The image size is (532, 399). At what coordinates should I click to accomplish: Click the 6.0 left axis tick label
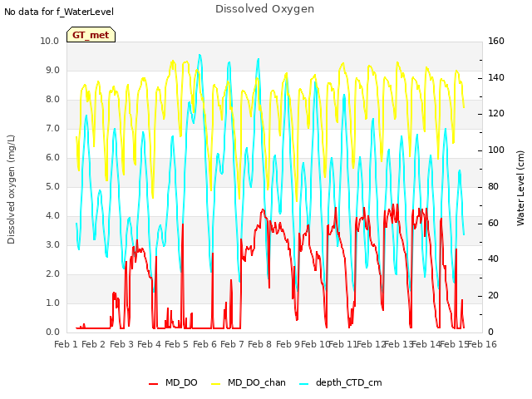(52, 157)
